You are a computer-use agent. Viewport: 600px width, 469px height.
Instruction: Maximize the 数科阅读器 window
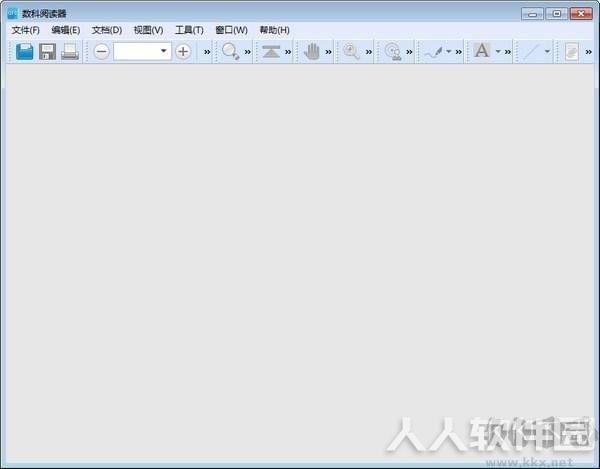click(557, 14)
